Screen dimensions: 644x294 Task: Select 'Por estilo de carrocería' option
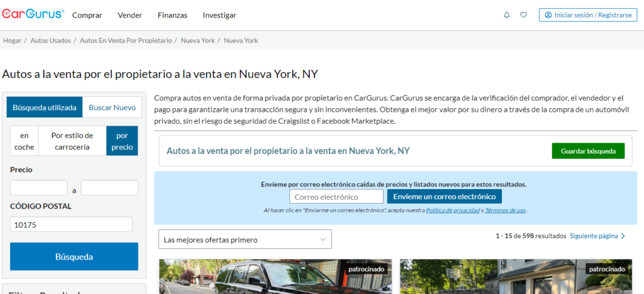click(x=72, y=141)
